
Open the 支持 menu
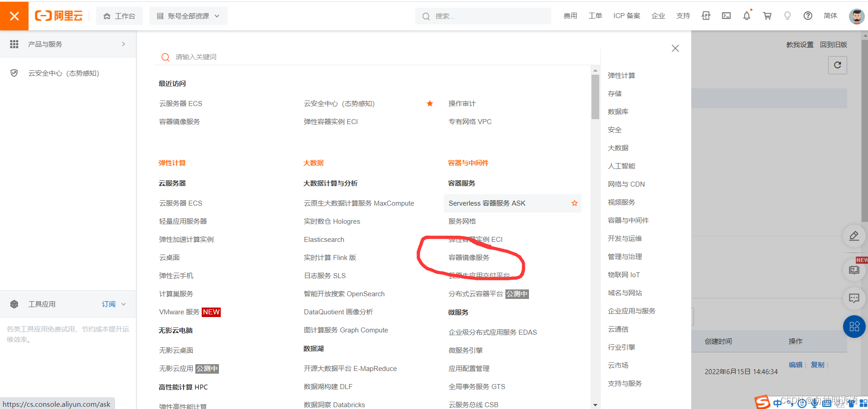point(683,16)
